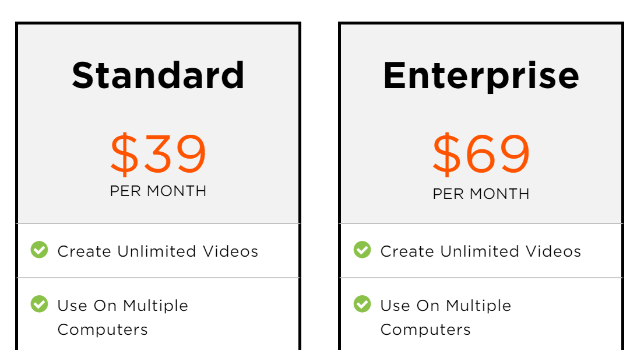Image resolution: width=644 pixels, height=350 pixels.
Task: Click the dollar sign in the Enterprise price
Action: pos(445,155)
